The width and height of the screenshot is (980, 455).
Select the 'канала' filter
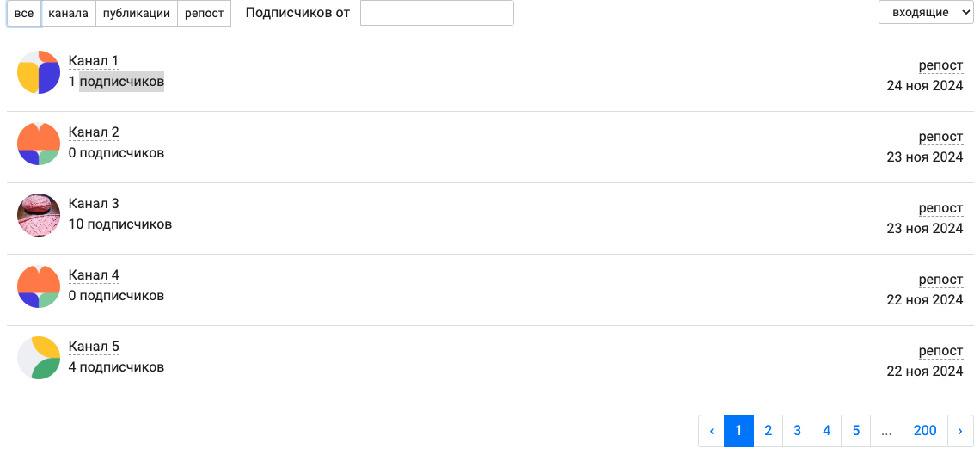(x=68, y=13)
